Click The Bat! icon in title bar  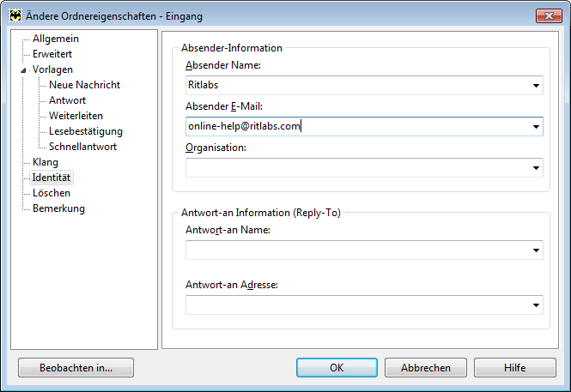pos(15,16)
